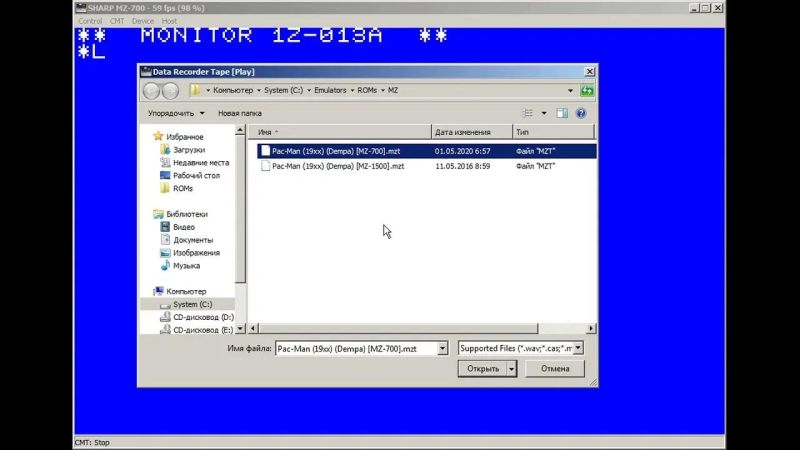Click Компьютер in the address path
This screenshot has width=800, height=450.
[x=233, y=90]
